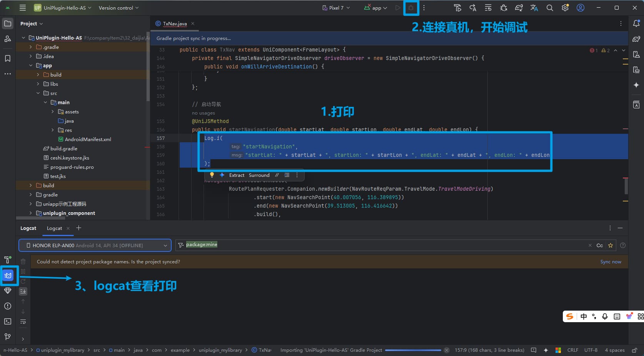The height and width of the screenshot is (356, 644).
Task: Expand the .gradle folder in project tree
Action: pos(31,47)
